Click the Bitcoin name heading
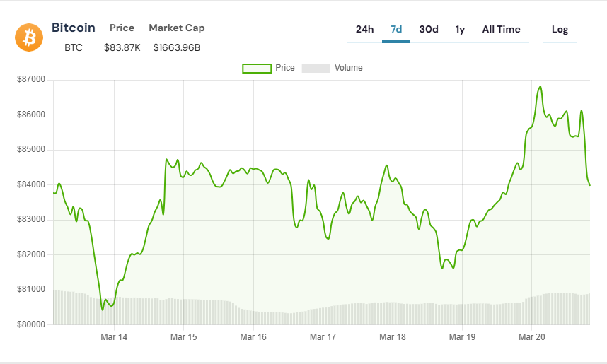 pos(74,28)
